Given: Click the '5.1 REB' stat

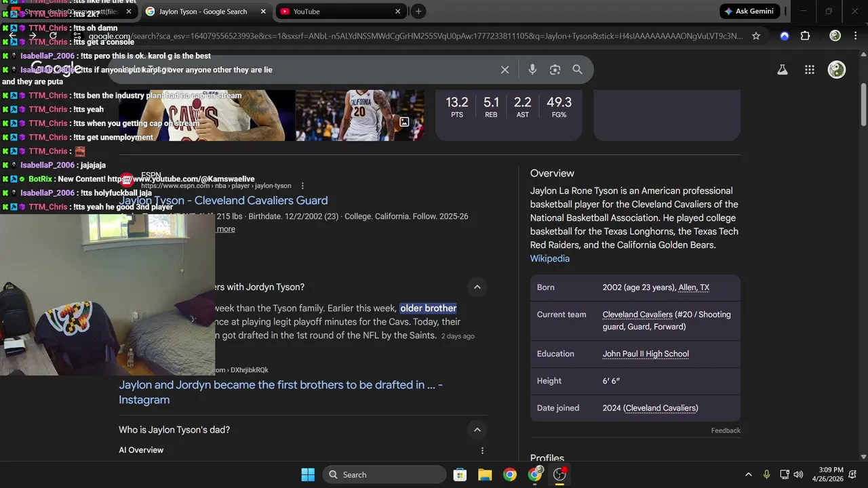Looking at the screenshot, I should tap(491, 107).
